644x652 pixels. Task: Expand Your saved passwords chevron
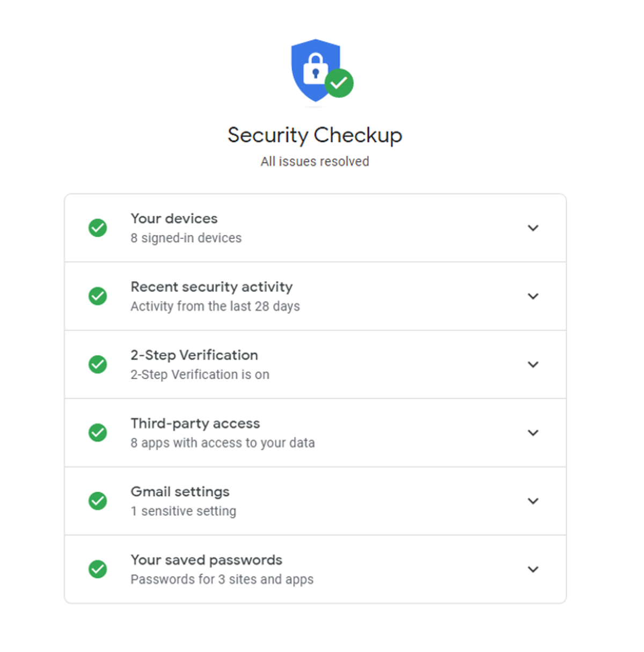pos(533,569)
